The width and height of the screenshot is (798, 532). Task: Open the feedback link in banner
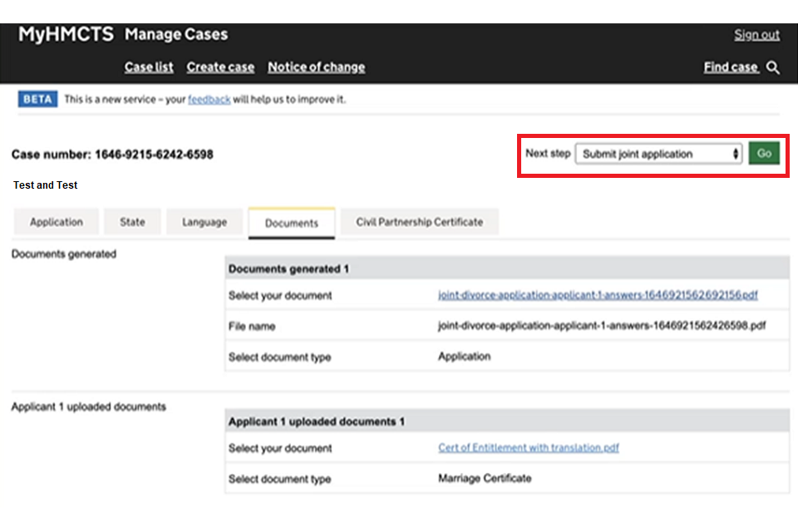click(x=209, y=100)
